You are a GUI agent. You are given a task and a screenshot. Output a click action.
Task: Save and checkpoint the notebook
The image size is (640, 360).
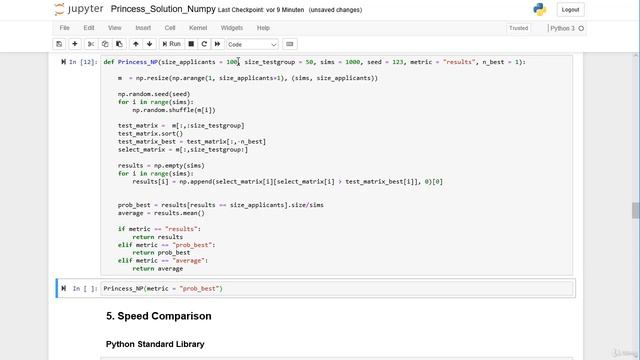pos(59,44)
